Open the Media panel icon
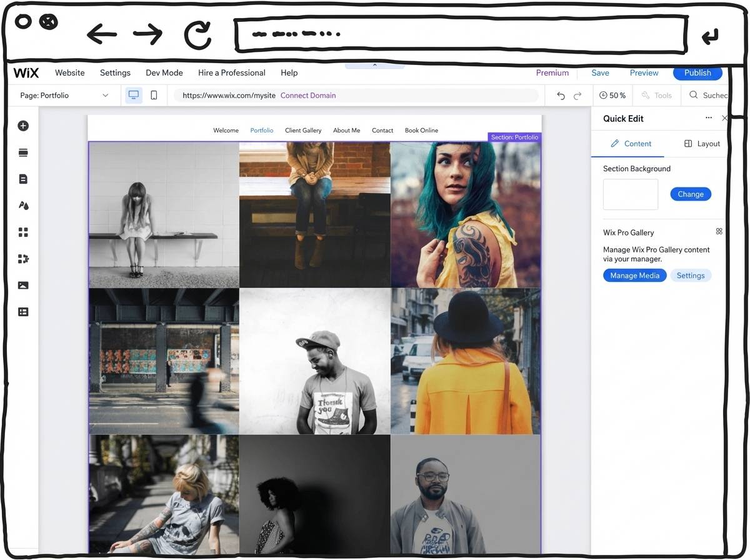The height and width of the screenshot is (560, 750). tap(22, 285)
